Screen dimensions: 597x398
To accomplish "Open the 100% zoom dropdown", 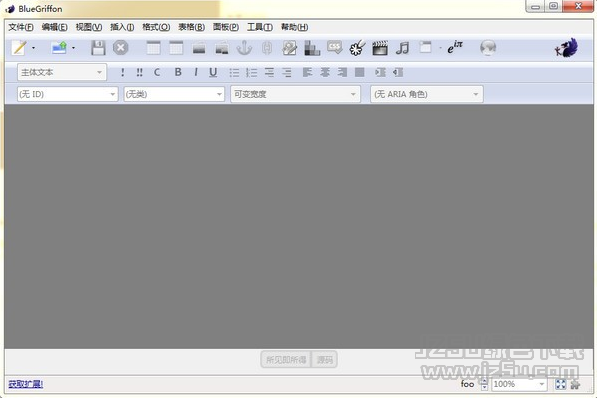I will coord(520,384).
